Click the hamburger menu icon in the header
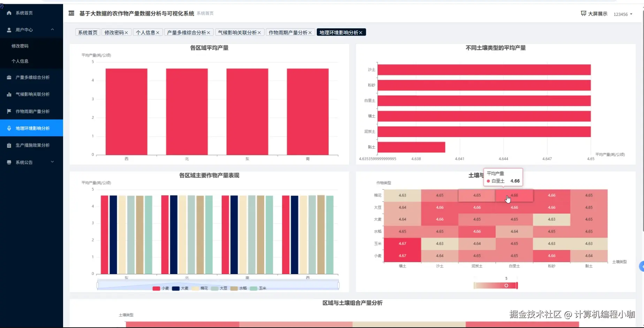This screenshot has width=644, height=328. 71,13
